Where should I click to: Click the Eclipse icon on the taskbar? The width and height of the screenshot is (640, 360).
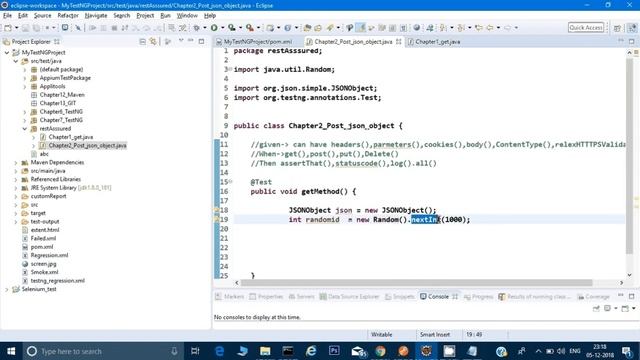click(426, 351)
